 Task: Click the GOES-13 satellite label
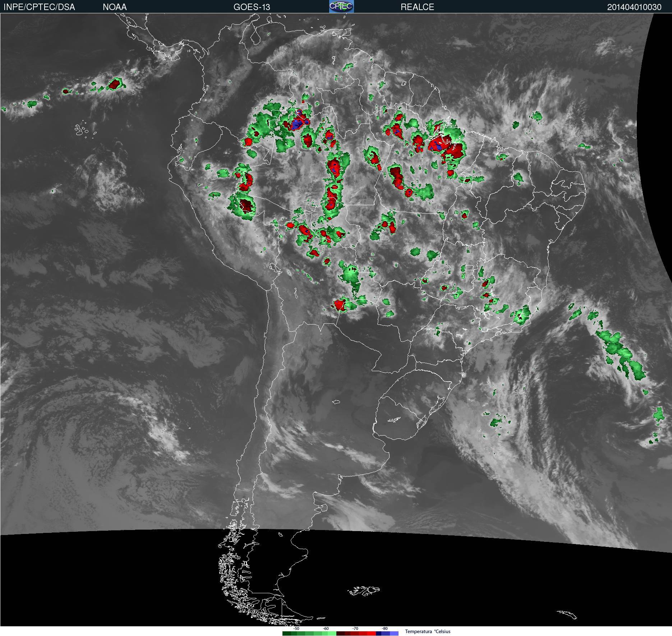(x=252, y=7)
